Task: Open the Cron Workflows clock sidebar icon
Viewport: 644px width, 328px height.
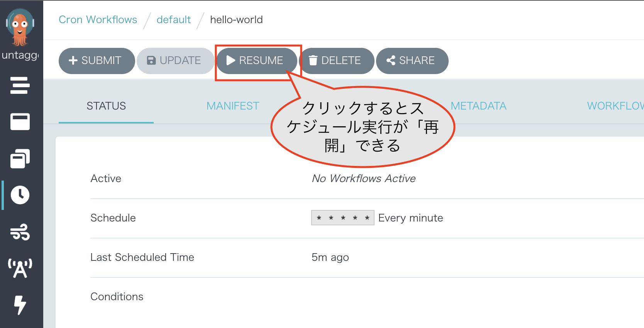Action: point(20,195)
